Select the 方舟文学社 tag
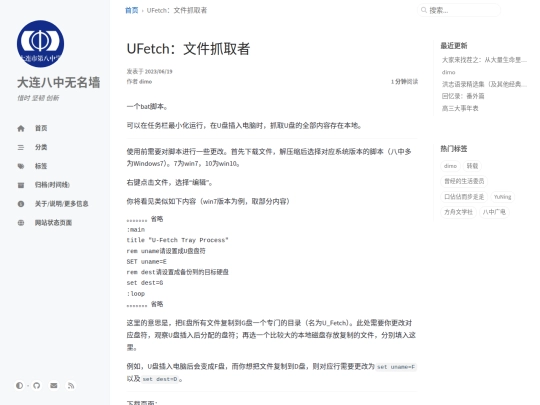 pos(458,212)
